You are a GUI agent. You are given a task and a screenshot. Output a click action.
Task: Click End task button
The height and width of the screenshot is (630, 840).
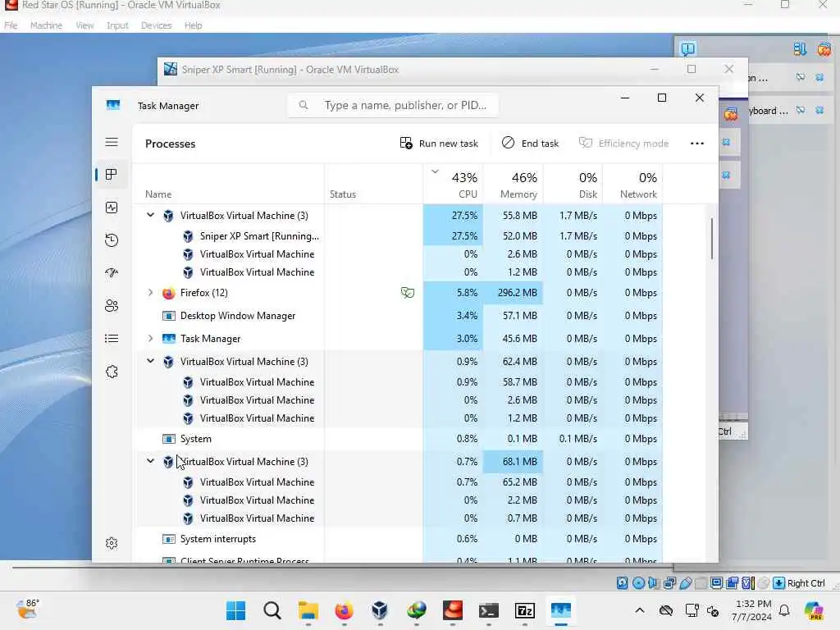click(x=531, y=143)
